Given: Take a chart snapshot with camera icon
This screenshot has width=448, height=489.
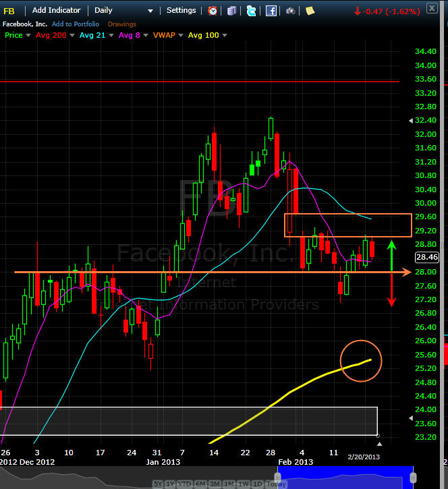Looking at the screenshot, I should click(x=290, y=11).
